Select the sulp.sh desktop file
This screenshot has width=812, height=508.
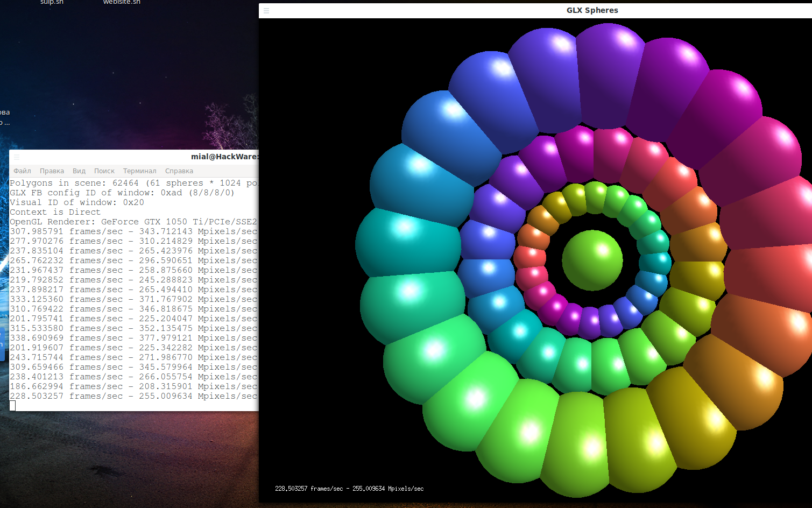point(52,3)
